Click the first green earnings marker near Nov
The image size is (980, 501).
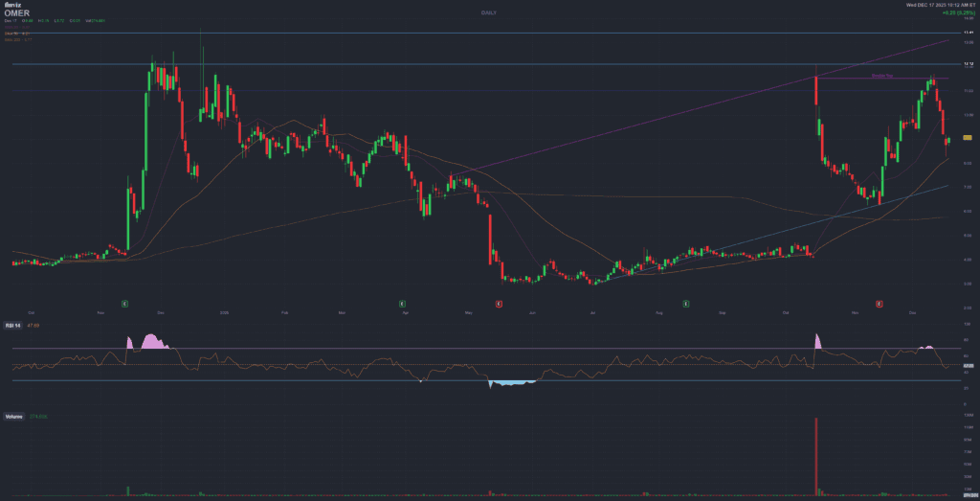[125, 303]
